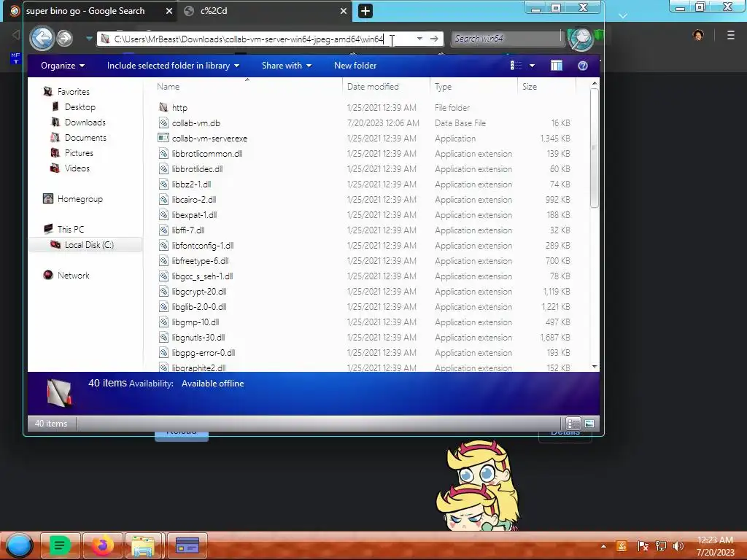
Task: Open the Organize menu
Action: [63, 66]
